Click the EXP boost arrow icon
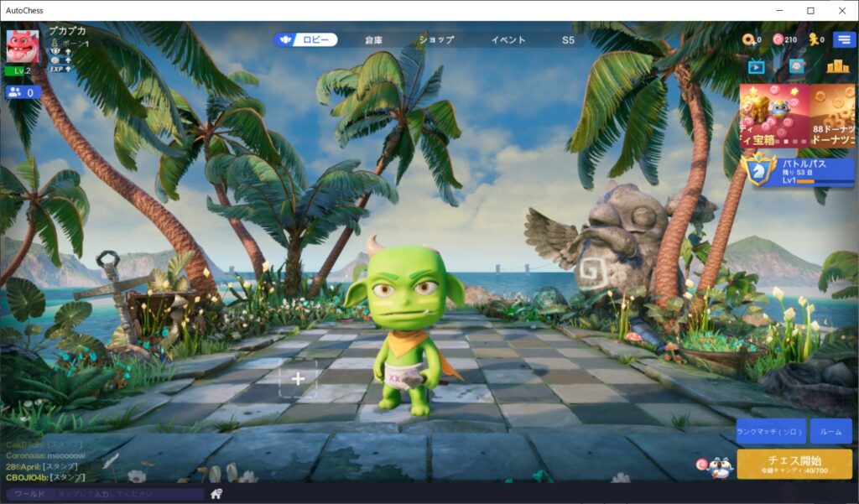Image resolution: width=859 pixels, height=504 pixels. click(68, 69)
